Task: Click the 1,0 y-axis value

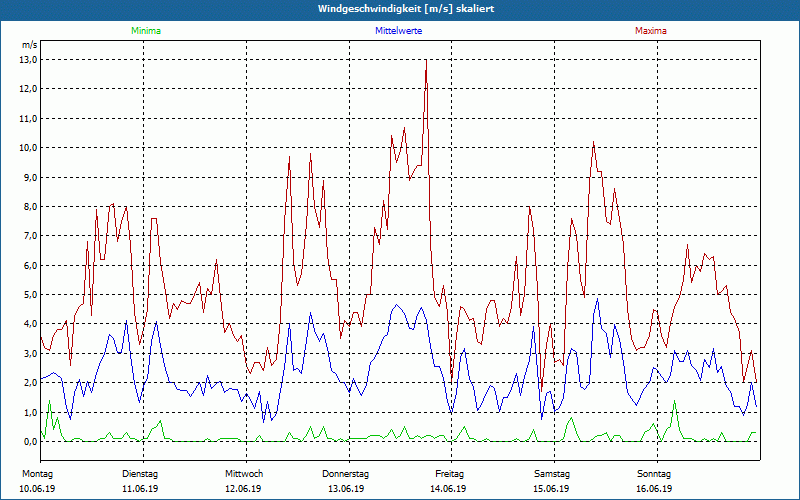Action: click(31, 412)
